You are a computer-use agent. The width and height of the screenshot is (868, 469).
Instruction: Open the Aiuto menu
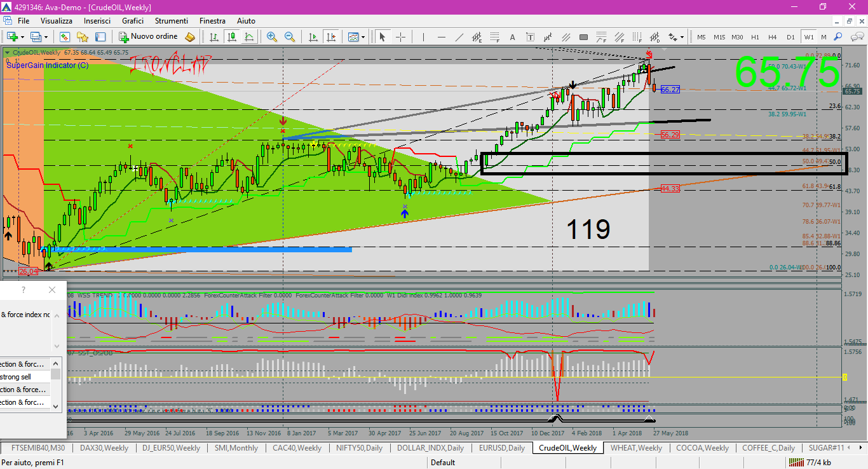coord(246,21)
